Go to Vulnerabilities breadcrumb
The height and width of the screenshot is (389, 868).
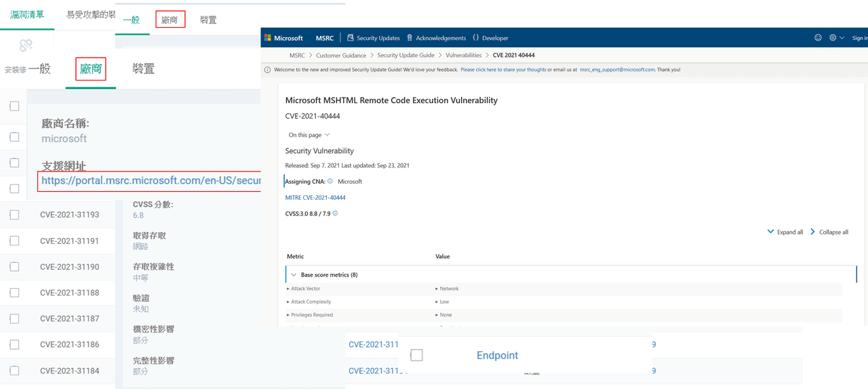pos(463,56)
